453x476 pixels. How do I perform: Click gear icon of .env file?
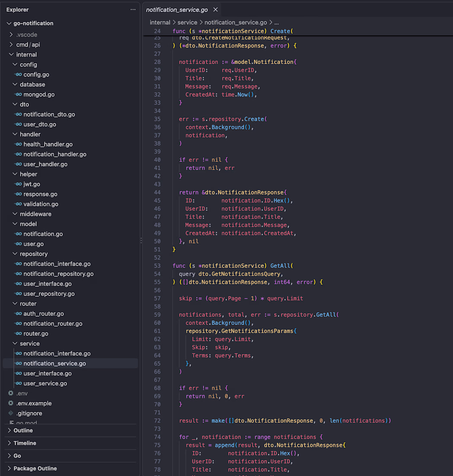(x=11, y=393)
